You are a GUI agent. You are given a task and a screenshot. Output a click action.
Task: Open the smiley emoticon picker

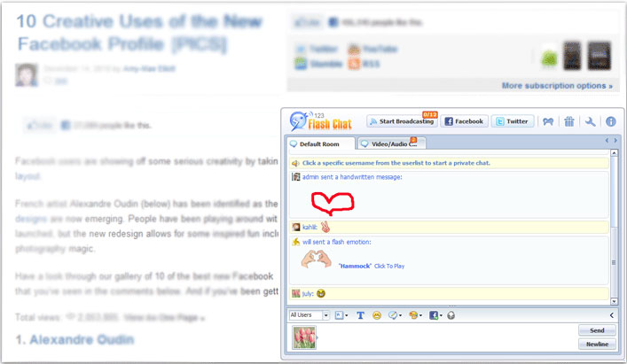[377, 315]
